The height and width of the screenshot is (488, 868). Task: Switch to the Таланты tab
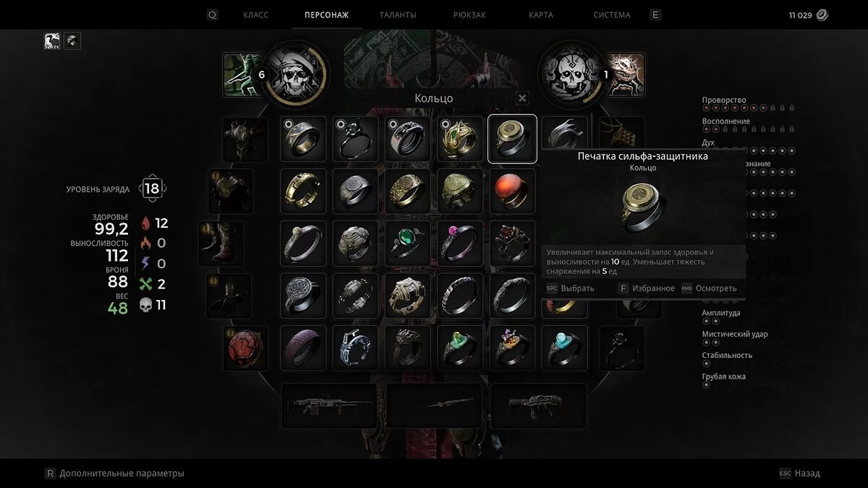coord(398,15)
